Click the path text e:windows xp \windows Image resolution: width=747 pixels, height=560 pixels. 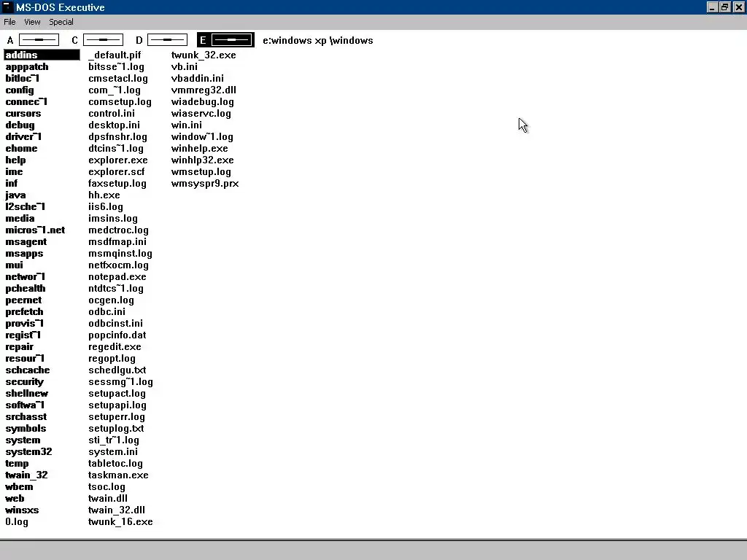318,41
